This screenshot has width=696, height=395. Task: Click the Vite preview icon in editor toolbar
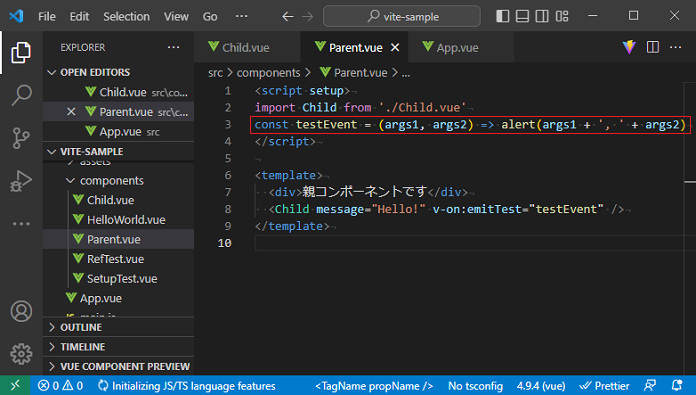point(629,47)
